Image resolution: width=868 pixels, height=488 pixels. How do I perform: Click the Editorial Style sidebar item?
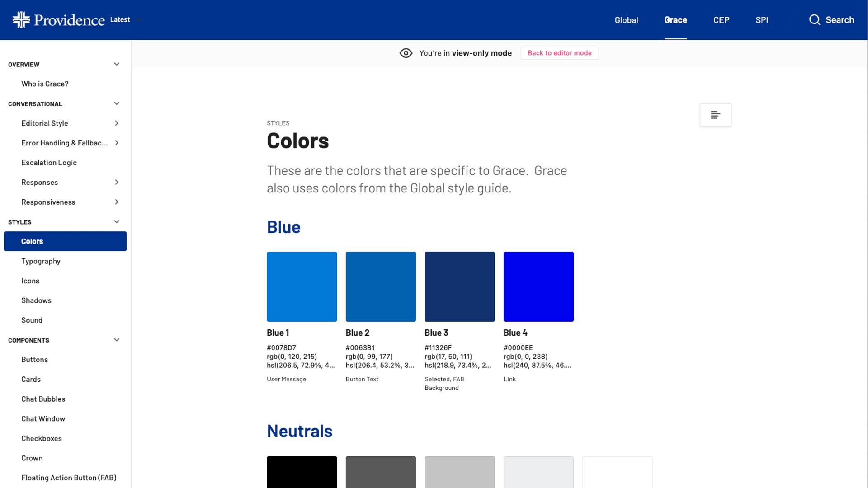44,123
